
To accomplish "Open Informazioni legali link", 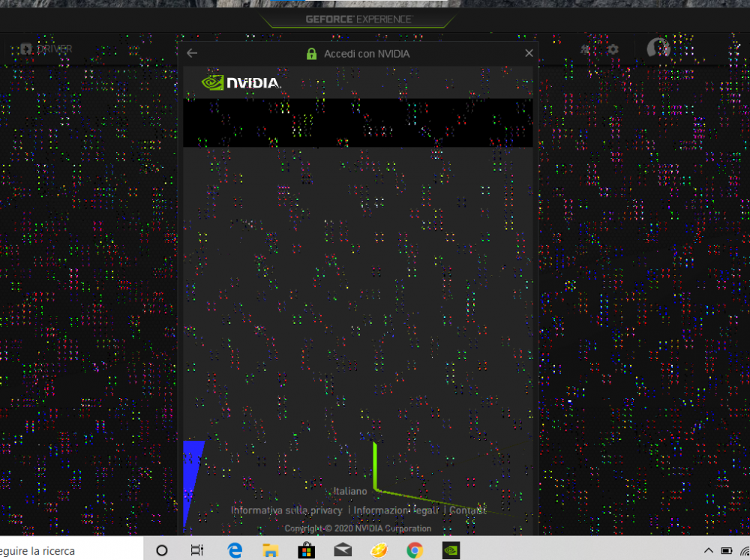I will point(396,511).
